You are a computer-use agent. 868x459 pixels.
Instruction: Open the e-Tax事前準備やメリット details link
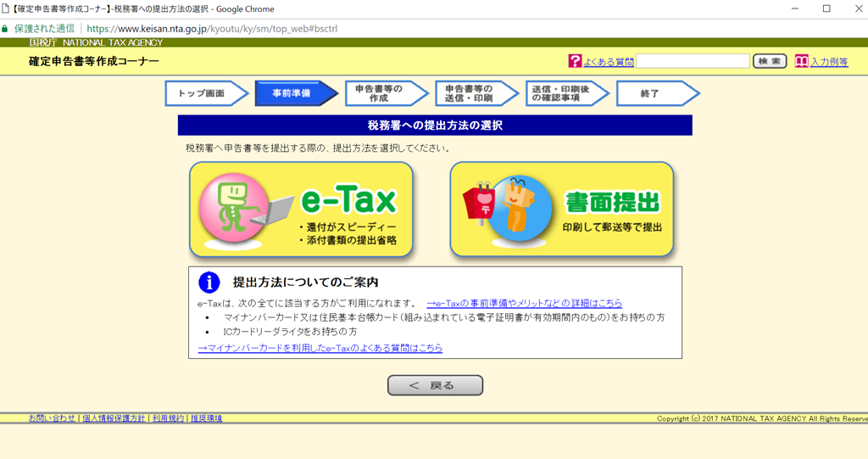524,303
